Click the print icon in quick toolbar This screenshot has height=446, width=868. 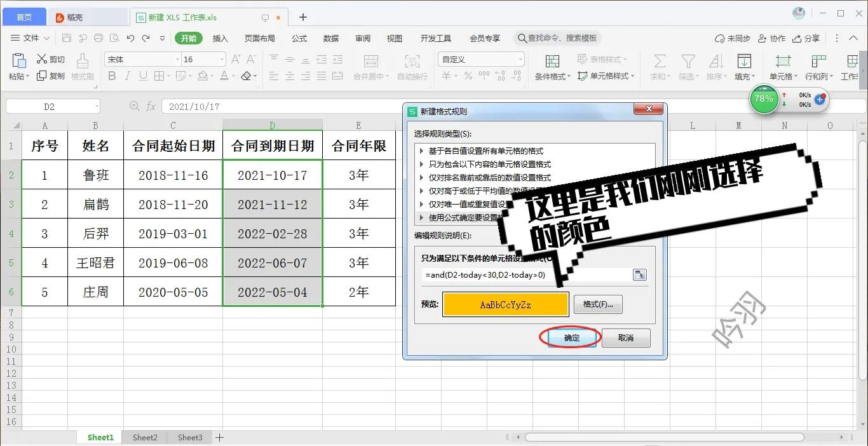pyautogui.click(x=98, y=38)
